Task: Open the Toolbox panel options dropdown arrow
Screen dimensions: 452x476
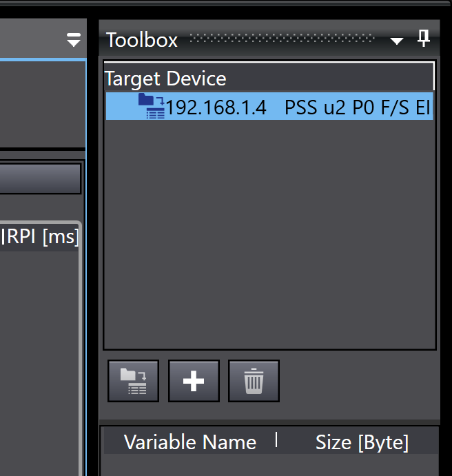Action: click(x=396, y=41)
